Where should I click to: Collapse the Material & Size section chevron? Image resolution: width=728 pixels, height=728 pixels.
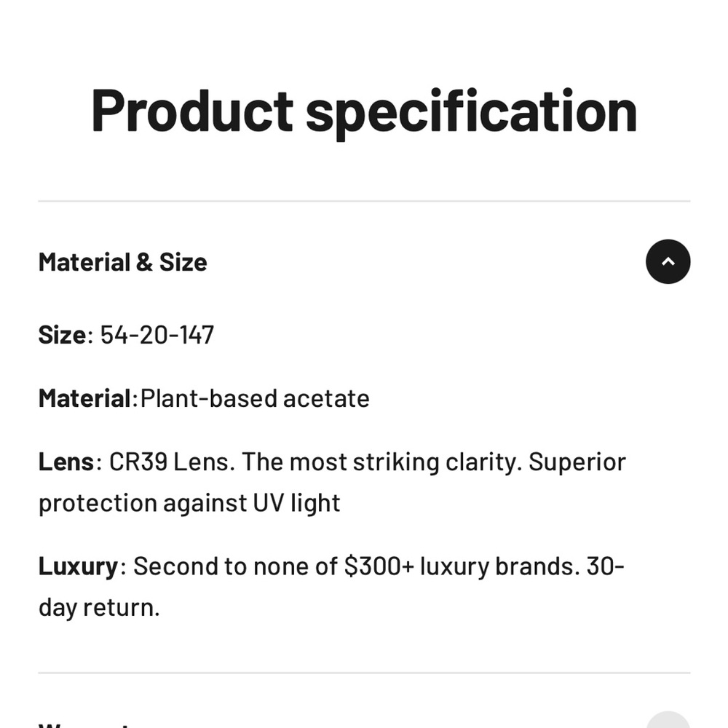click(x=668, y=261)
